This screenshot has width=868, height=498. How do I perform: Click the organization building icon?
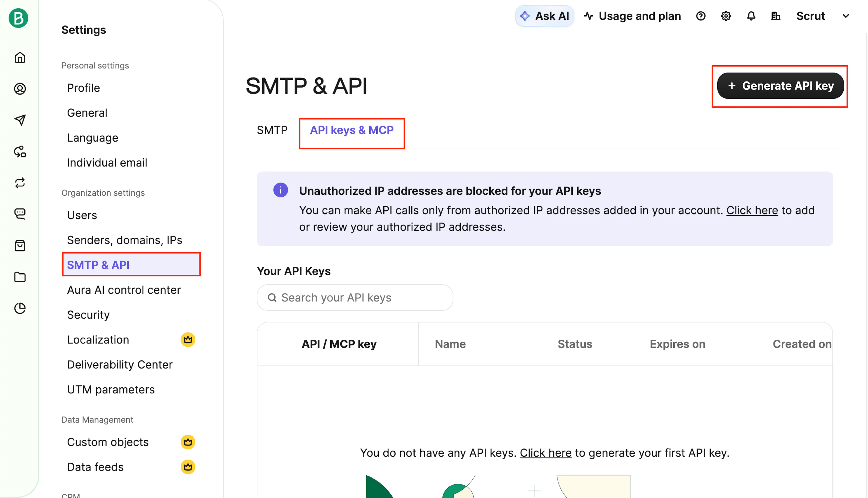[776, 16]
